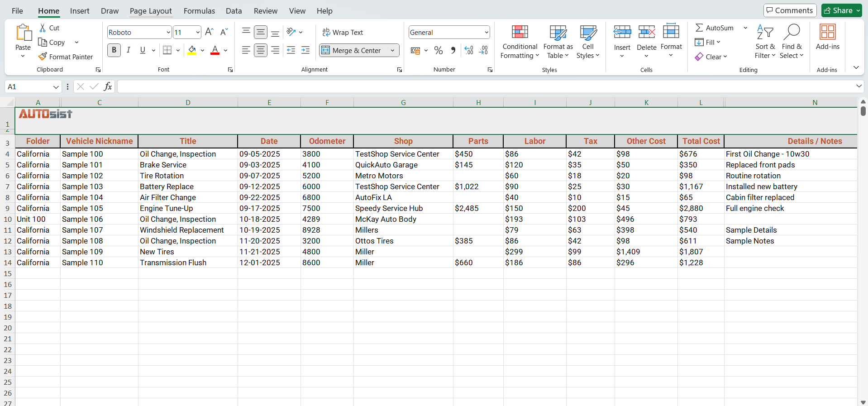The width and height of the screenshot is (868, 406).
Task: Click inside the formula bar input
Action: tap(486, 86)
